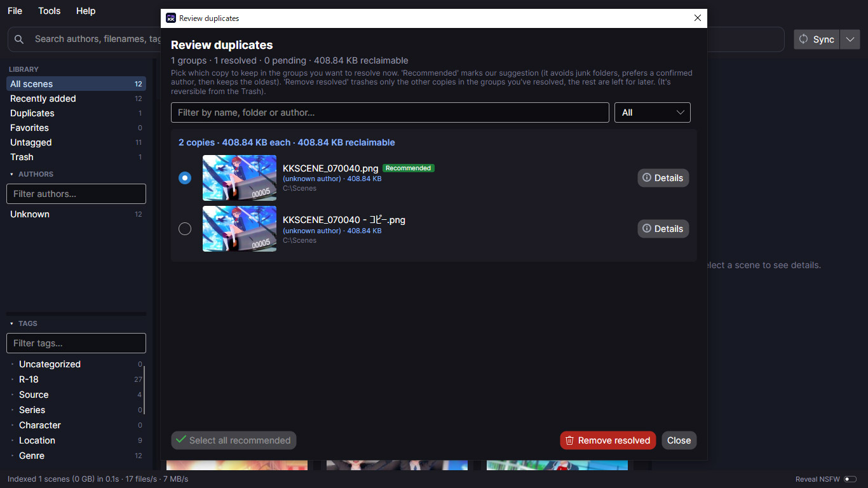
Task: Open the All filter dropdown
Action: coord(653,112)
